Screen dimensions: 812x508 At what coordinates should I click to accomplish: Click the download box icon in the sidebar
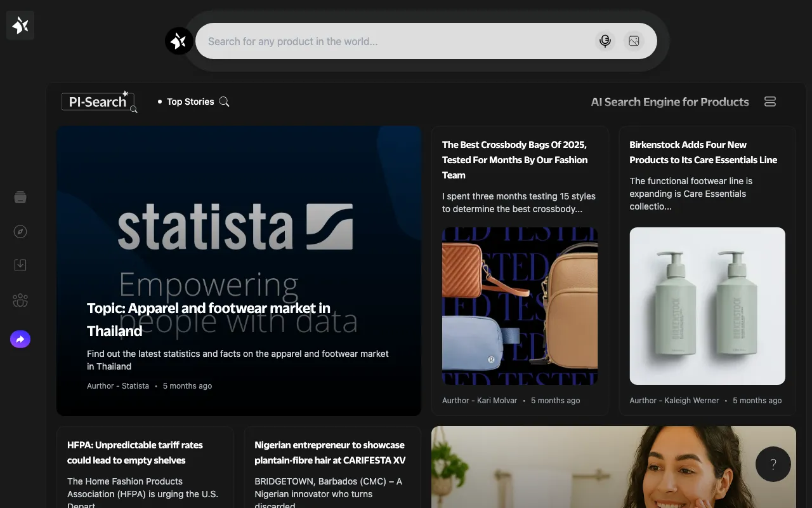point(20,265)
